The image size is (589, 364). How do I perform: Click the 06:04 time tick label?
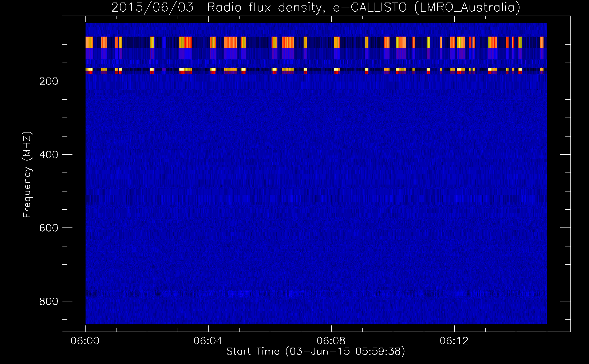(x=208, y=341)
